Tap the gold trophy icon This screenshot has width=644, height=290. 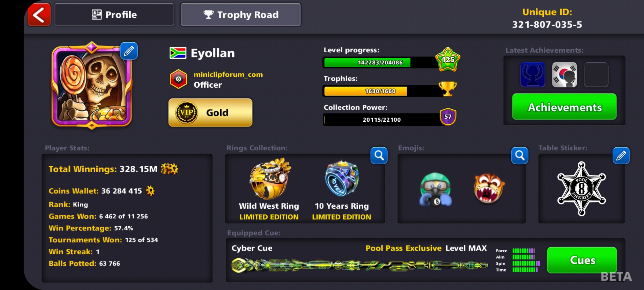(x=447, y=89)
